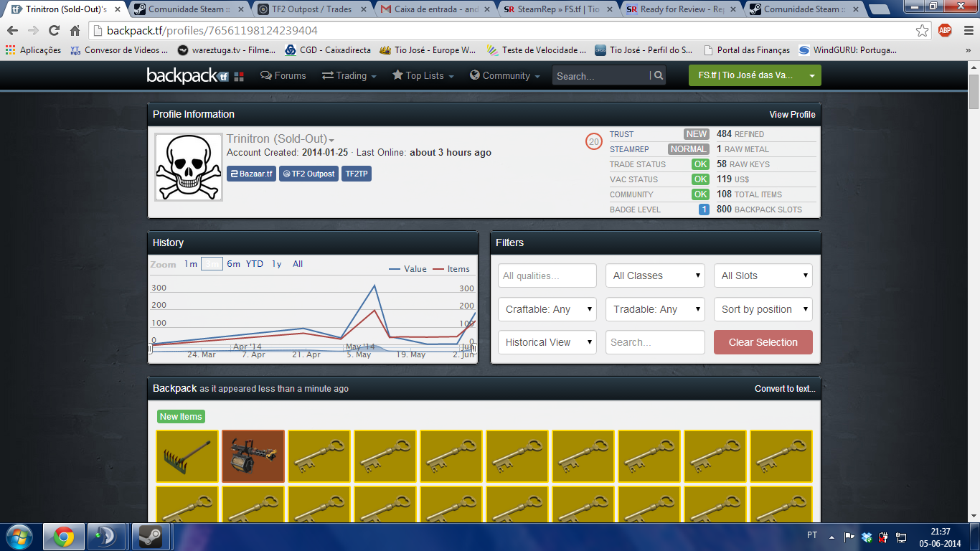Expand the Community menu
This screenshot has width=980, height=551.
(x=504, y=75)
